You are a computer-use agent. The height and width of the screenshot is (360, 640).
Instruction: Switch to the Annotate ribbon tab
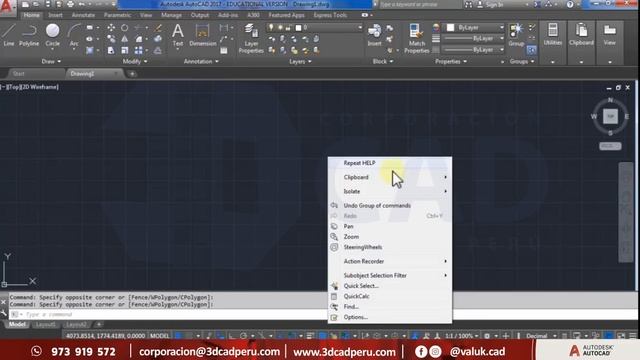(83, 15)
